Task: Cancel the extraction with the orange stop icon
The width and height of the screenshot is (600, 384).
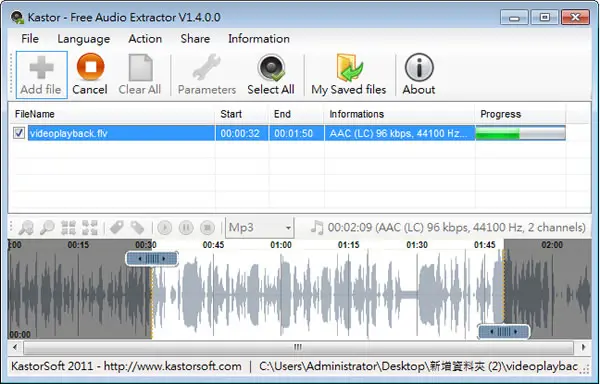Action: [90, 67]
